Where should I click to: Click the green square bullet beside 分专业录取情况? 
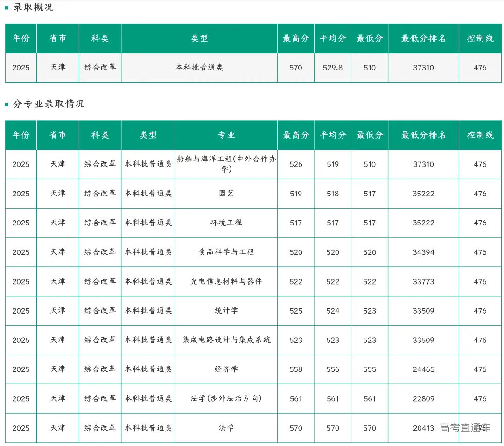pyautogui.click(x=6, y=105)
